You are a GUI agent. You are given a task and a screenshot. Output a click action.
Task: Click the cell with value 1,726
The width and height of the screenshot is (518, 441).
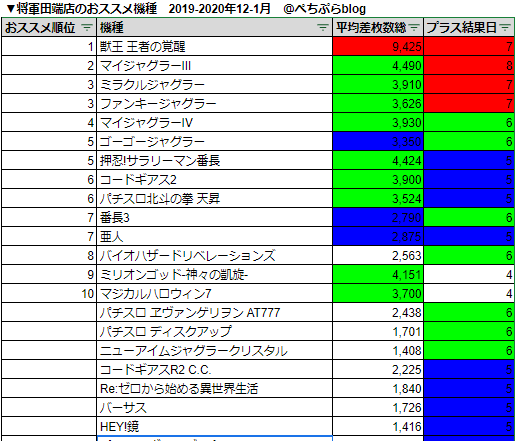(378, 407)
